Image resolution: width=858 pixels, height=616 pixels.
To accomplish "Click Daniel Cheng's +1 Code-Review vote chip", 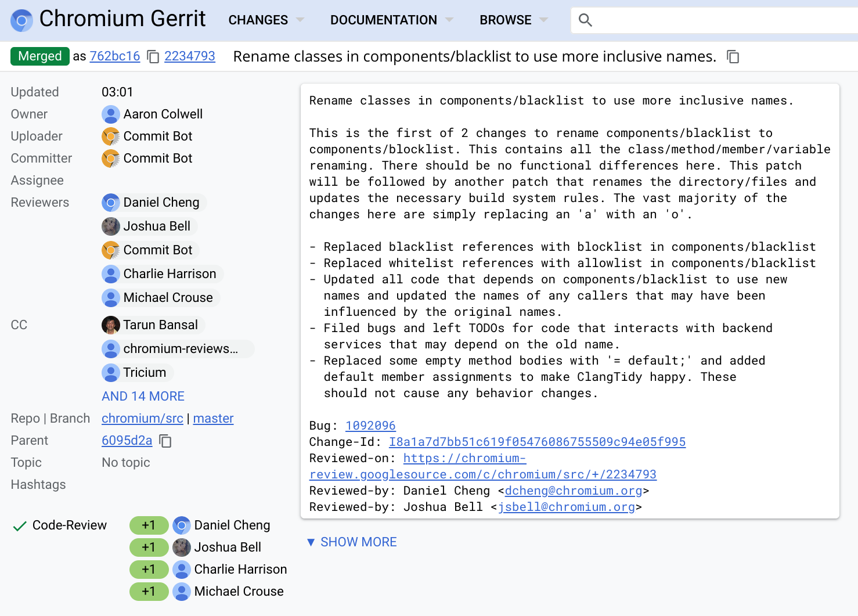I will pos(149,525).
